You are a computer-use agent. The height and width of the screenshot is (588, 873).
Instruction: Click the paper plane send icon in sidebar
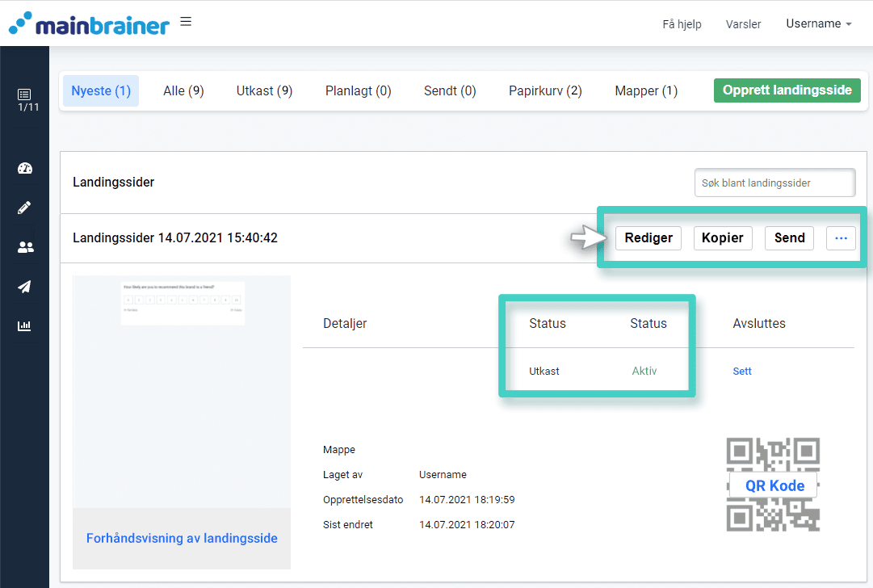(24, 287)
